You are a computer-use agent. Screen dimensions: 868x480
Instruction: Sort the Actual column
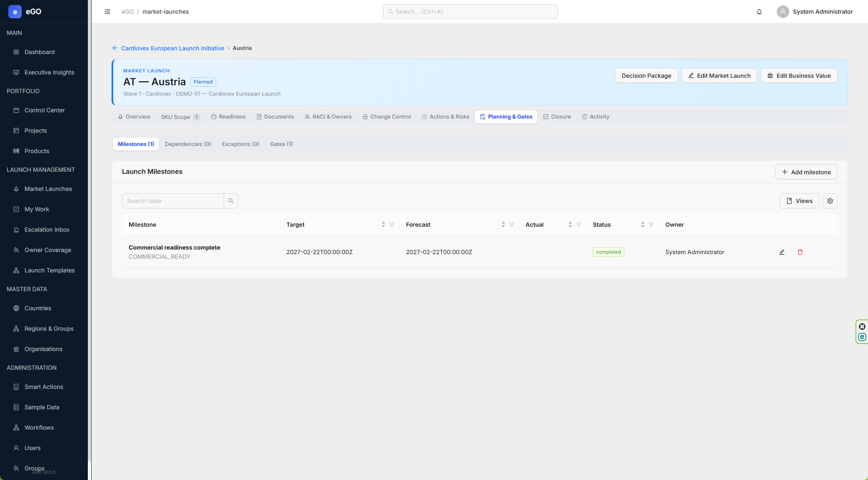click(x=570, y=225)
